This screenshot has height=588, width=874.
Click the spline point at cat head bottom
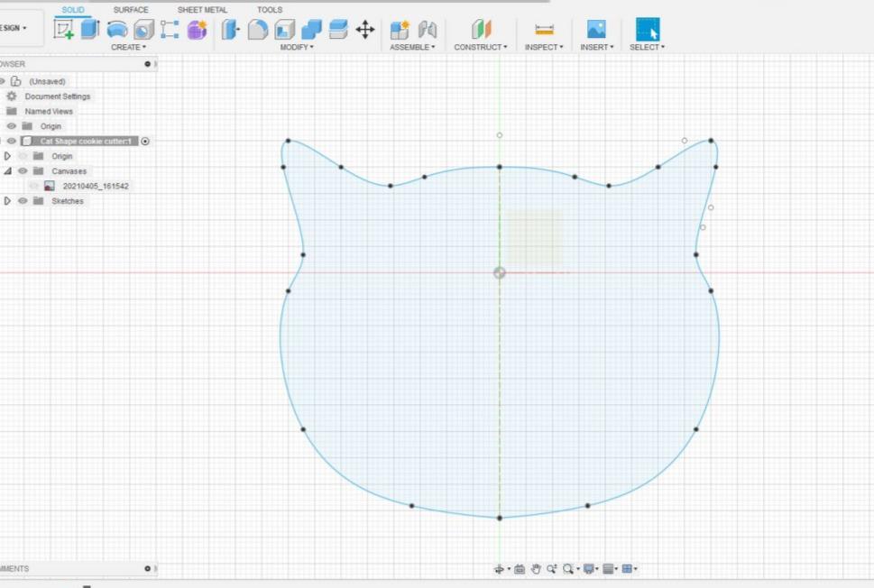(x=500, y=518)
